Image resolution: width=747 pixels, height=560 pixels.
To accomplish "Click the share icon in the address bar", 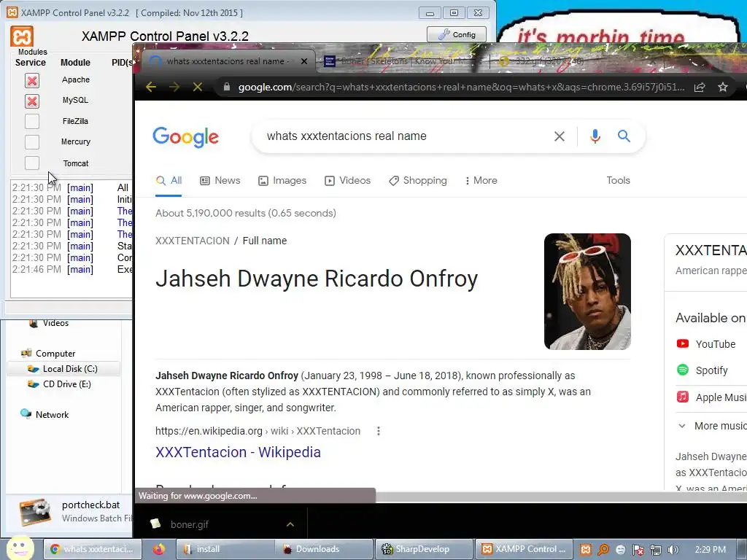I will 700,87.
